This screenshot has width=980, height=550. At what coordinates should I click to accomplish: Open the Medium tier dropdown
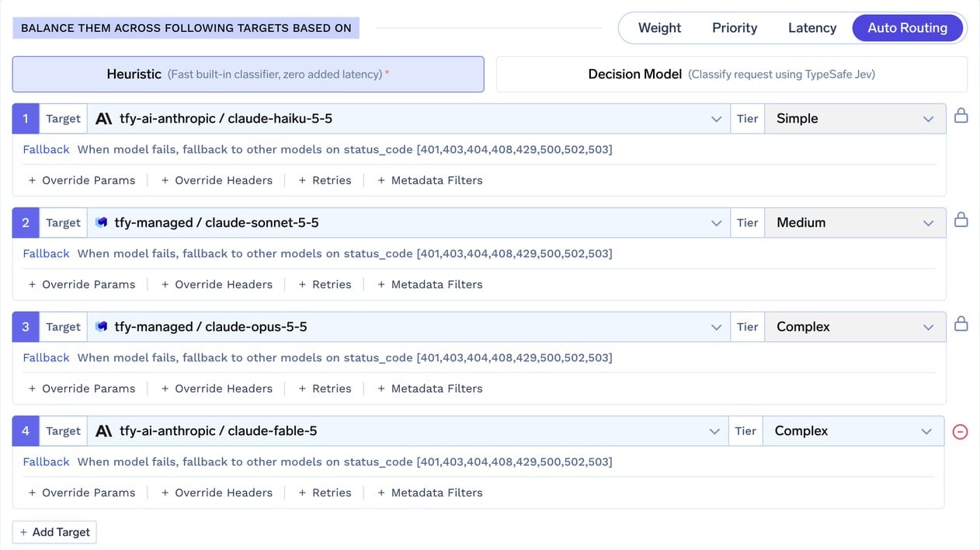pyautogui.click(x=855, y=223)
